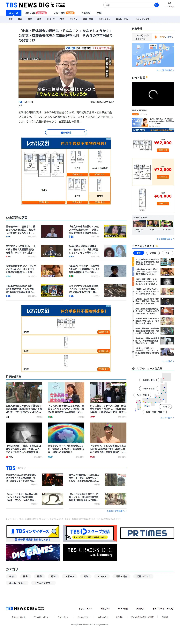Click もっと動画を見る link
The width and height of the screenshot is (180, 644).
pyautogui.click(x=165, y=239)
